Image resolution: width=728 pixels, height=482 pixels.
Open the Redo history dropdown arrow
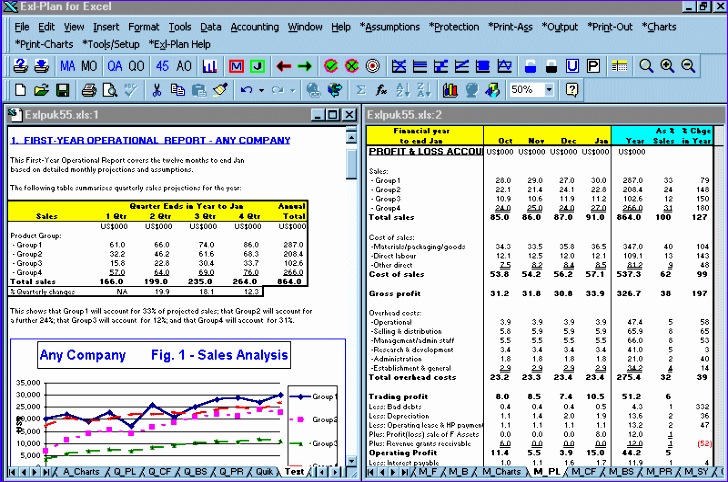coord(292,90)
